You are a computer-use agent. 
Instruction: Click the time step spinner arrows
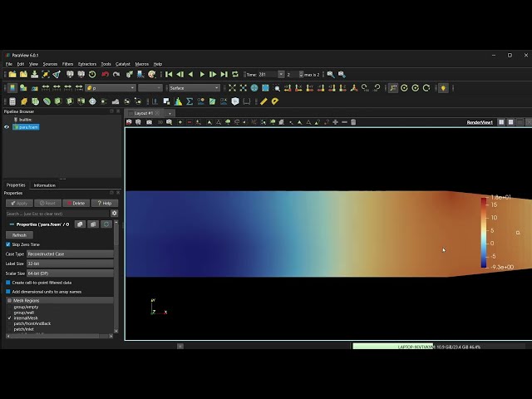301,74
